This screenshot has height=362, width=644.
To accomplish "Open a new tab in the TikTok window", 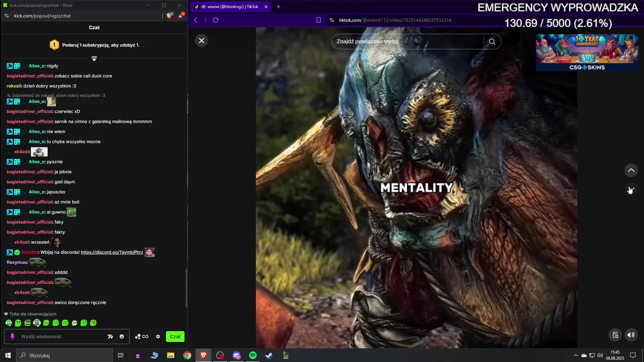I will pyautogui.click(x=278, y=7).
